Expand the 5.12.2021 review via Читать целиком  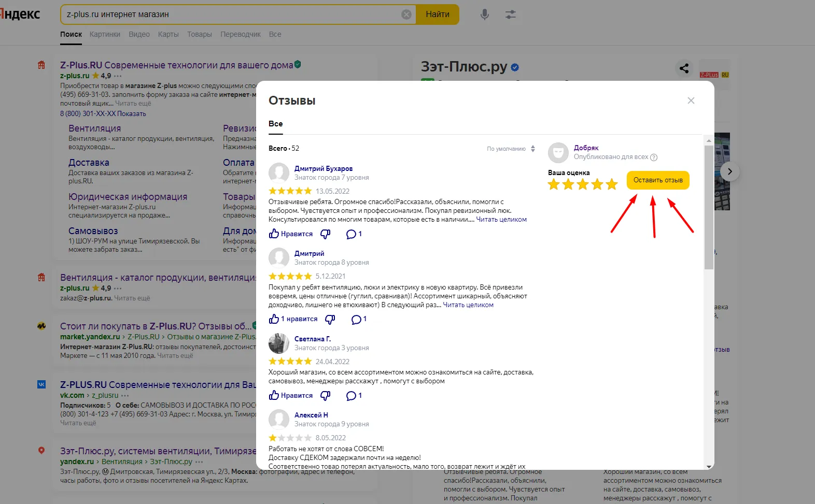pyautogui.click(x=468, y=305)
